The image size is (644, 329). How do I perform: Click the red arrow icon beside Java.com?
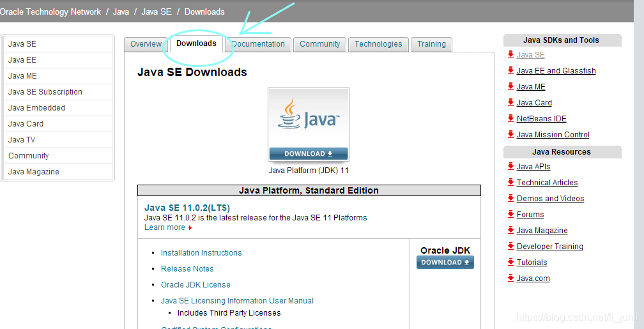[x=510, y=278]
